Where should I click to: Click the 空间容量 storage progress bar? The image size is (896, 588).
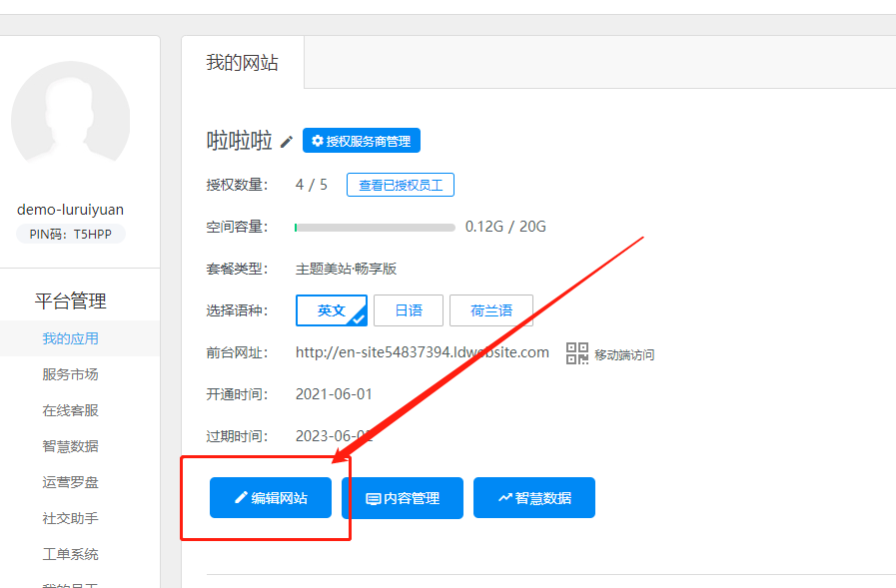(x=375, y=228)
